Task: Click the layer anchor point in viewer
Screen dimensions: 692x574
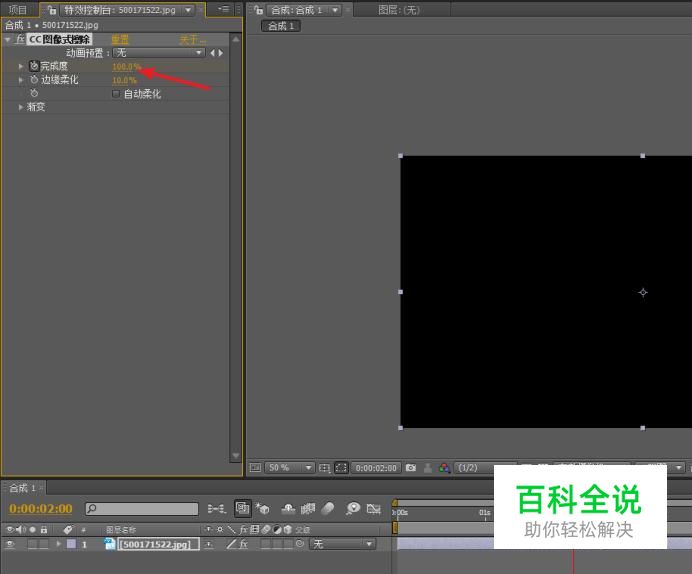Action: pos(643,292)
